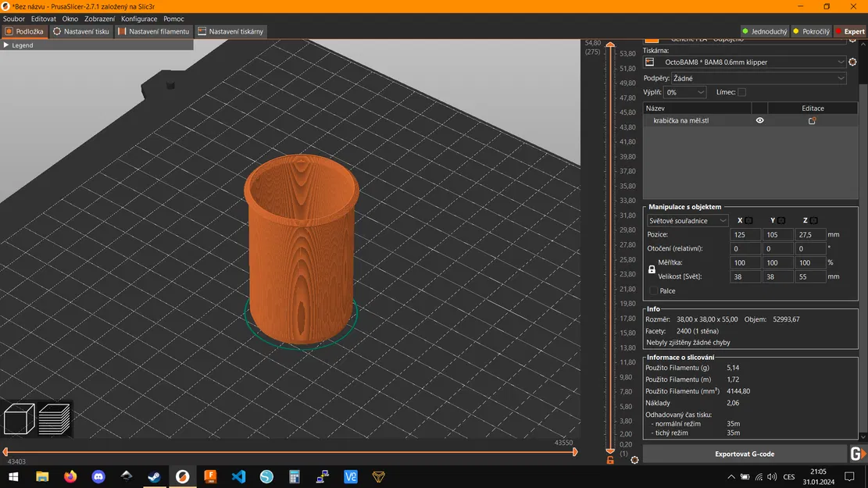The image size is (868, 488).
Task: Click the printer settings gear beside OctoBAM8
Action: click(x=852, y=62)
